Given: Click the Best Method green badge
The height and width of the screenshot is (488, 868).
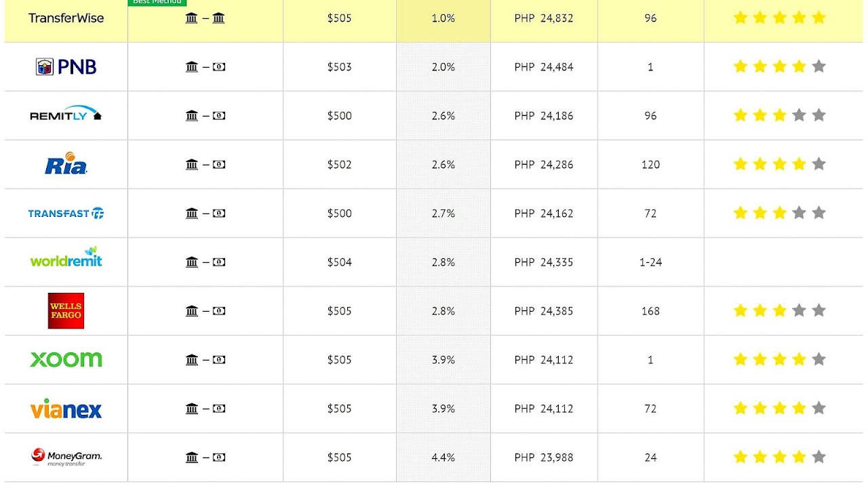Looking at the screenshot, I should (x=157, y=3).
